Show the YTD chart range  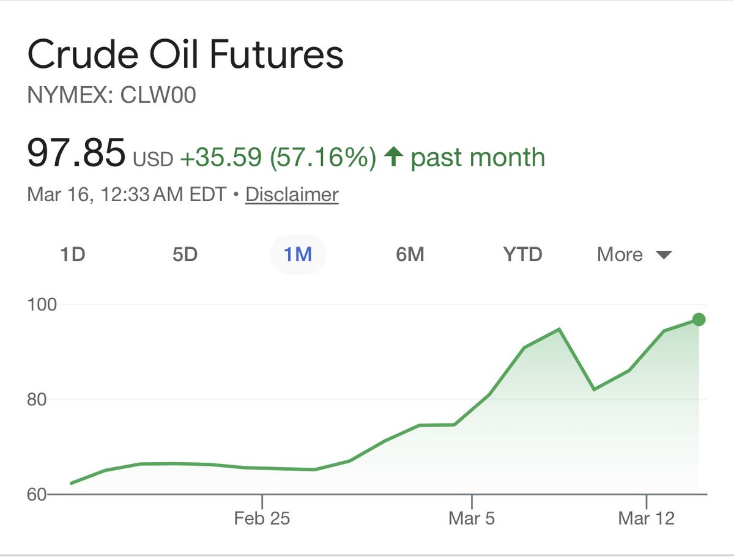pyautogui.click(x=522, y=254)
